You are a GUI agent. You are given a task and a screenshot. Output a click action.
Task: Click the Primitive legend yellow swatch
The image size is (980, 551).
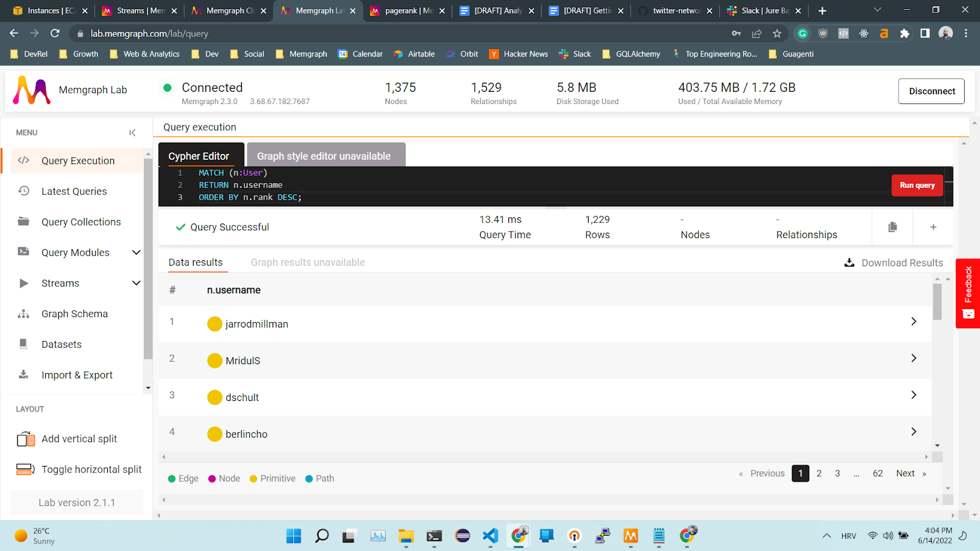254,479
